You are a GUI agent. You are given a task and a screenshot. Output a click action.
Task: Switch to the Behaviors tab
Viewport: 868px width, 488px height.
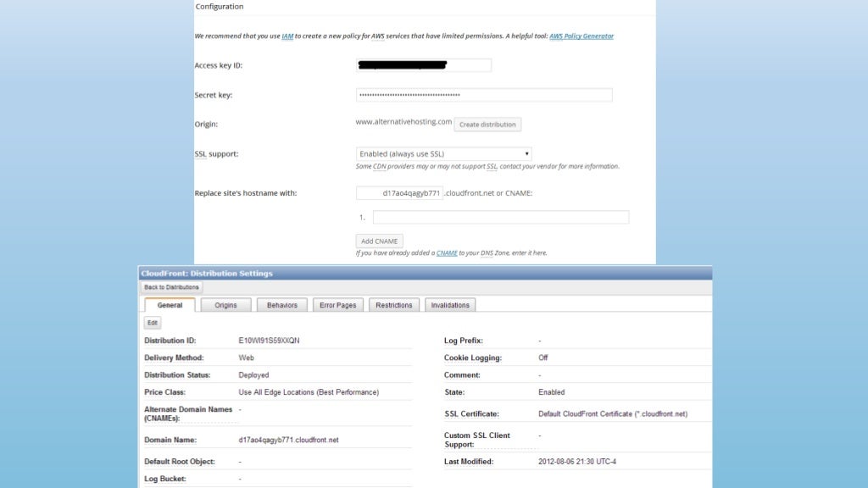pos(281,305)
